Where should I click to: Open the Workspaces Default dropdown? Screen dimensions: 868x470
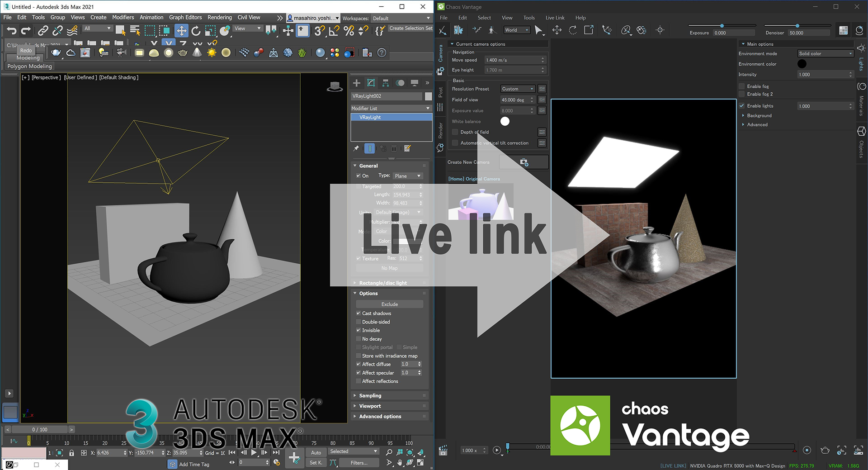(x=401, y=18)
